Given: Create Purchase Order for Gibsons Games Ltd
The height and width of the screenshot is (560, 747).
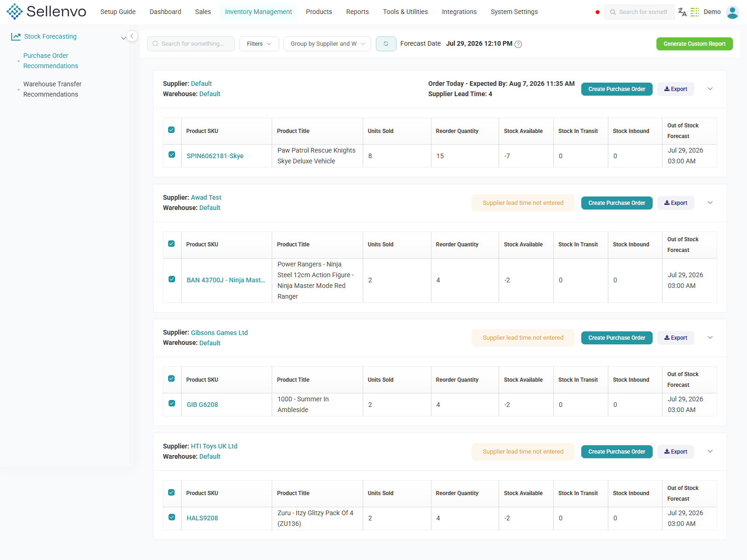Looking at the screenshot, I should [617, 338].
